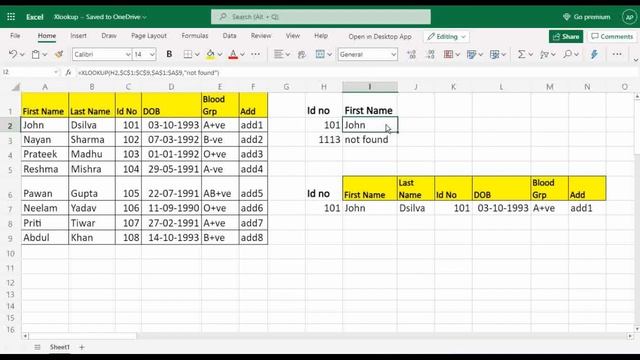Open Format as Table styles

click(471, 54)
